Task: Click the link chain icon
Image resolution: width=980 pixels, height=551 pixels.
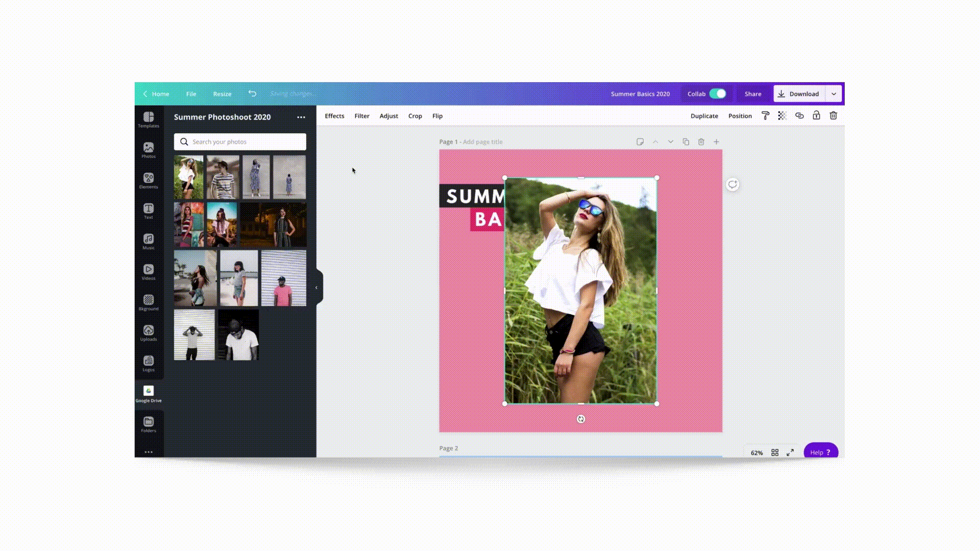Action: coord(799,116)
